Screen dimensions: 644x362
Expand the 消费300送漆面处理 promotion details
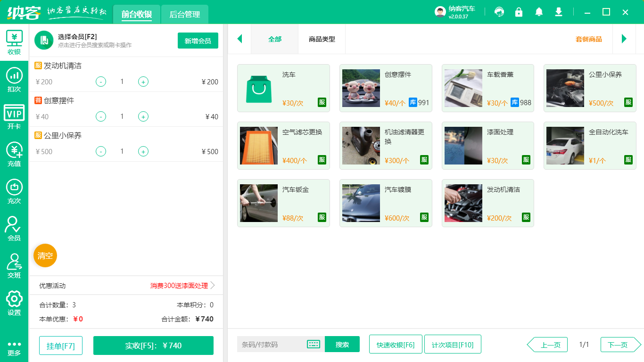coord(179,285)
